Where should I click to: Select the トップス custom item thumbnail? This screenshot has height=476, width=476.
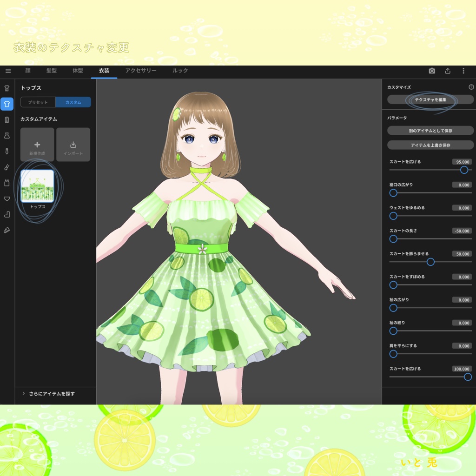tap(37, 186)
